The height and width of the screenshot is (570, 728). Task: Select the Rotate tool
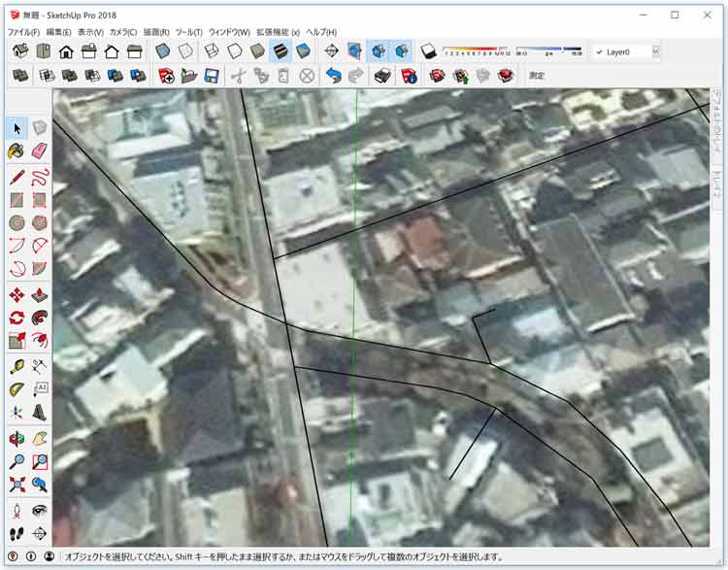tap(17, 318)
